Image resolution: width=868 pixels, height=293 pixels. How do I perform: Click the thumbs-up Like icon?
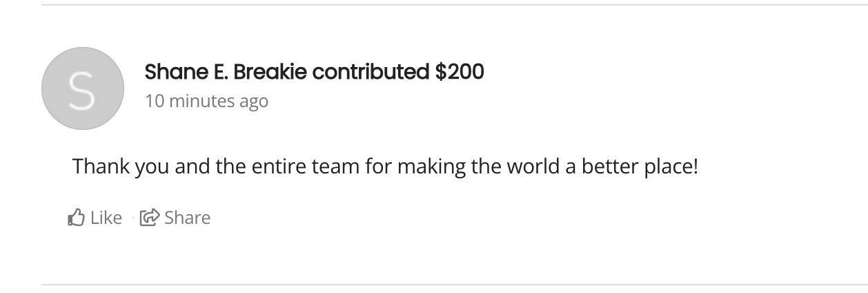(76, 218)
